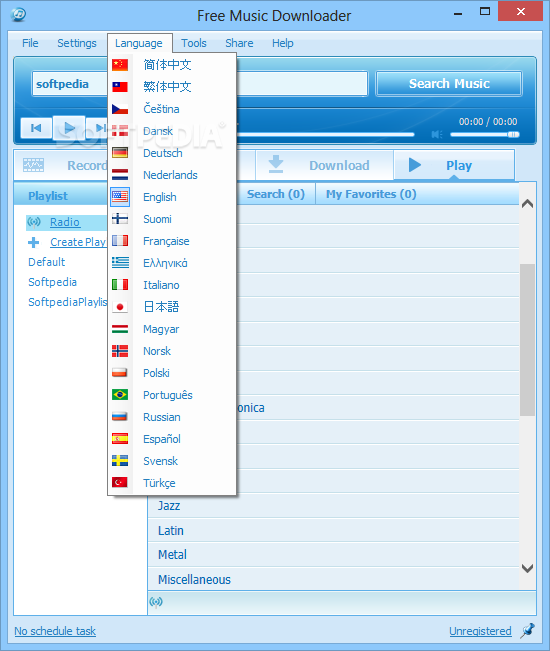
Task: Pick Française from the menu
Action: tap(172, 241)
